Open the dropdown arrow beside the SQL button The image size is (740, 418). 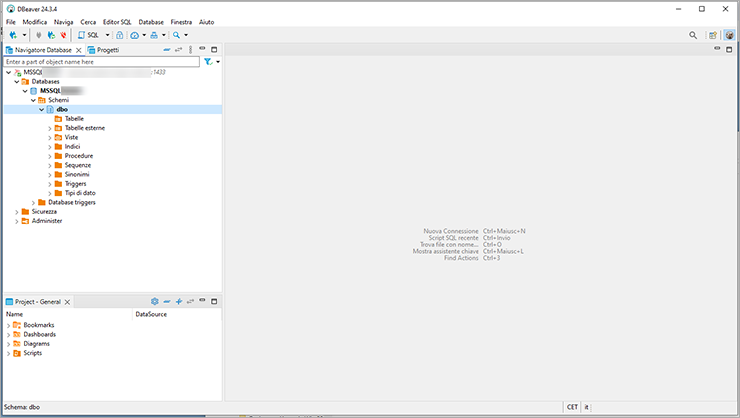pyautogui.click(x=107, y=35)
